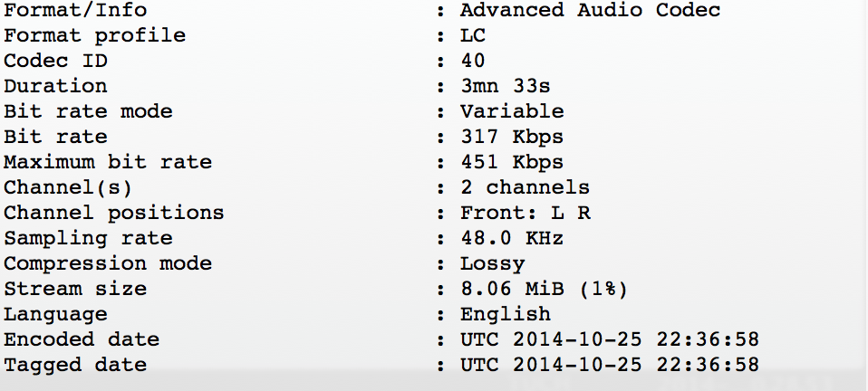Click the '2 channels' value text
868x391 pixels.
[x=525, y=187]
